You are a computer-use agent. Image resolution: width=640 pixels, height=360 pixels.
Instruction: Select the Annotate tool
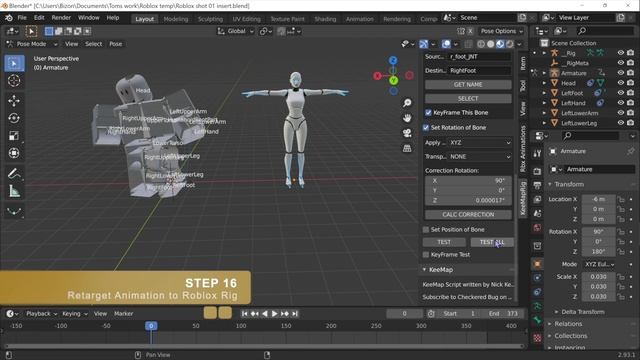tap(14, 173)
